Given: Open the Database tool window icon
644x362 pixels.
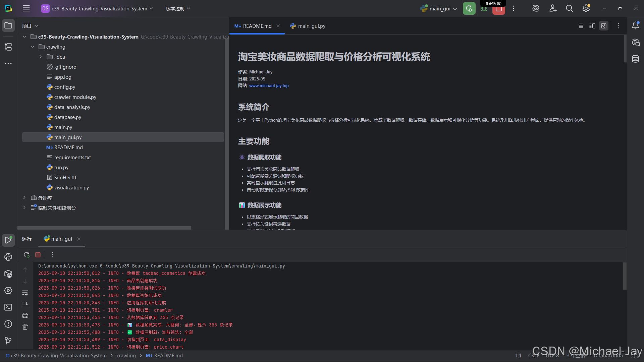Looking at the screenshot, I should (x=635, y=59).
